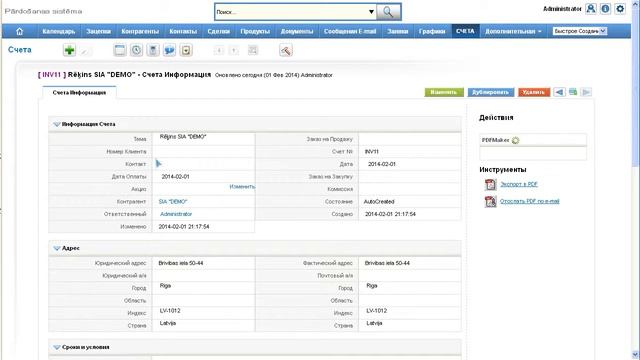The width and height of the screenshot is (640, 360).
Task: Click the PDFMaker refresh icon
Action: click(x=516, y=140)
